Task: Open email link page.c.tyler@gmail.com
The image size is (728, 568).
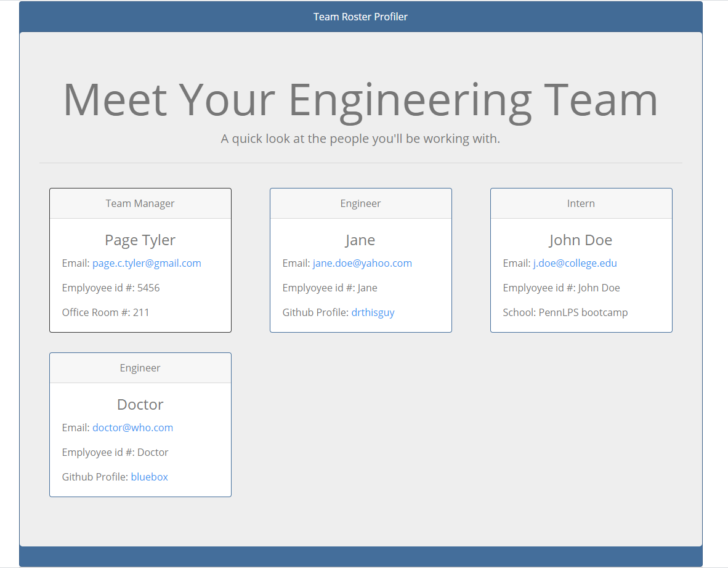Action: point(147,263)
